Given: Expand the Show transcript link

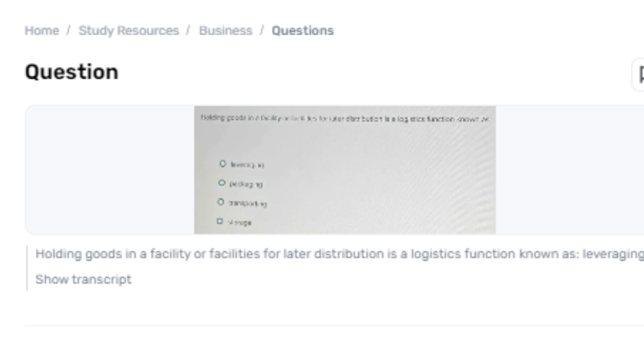Looking at the screenshot, I should pyautogui.click(x=84, y=279).
